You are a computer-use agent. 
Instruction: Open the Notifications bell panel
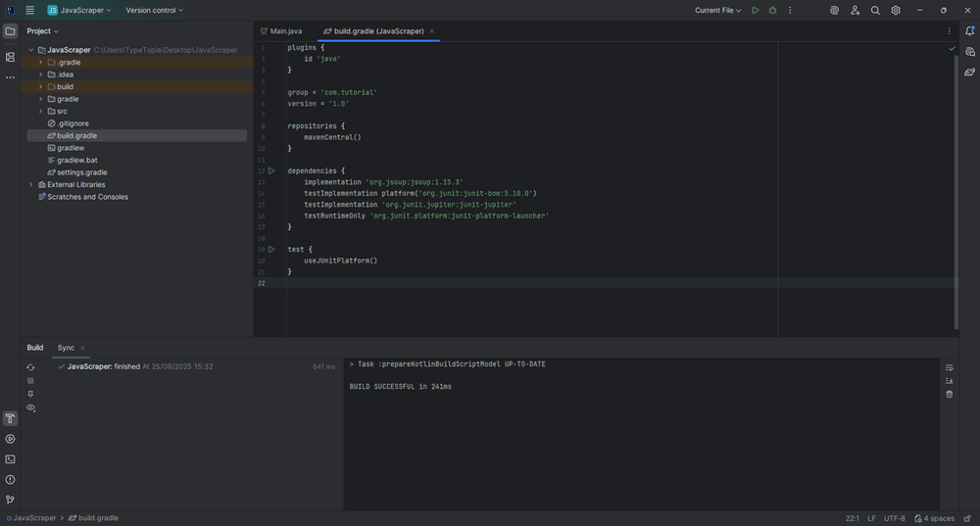point(969,31)
